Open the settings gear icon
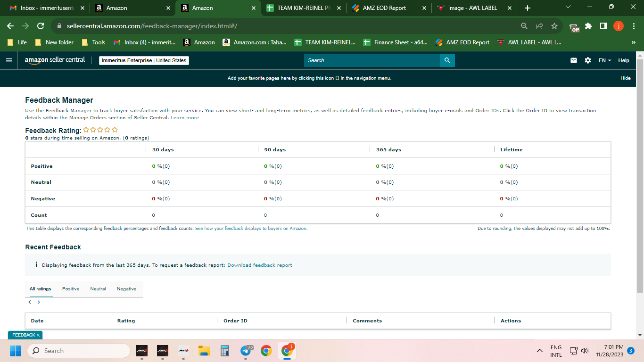This screenshot has width=644, height=362. pyautogui.click(x=588, y=60)
